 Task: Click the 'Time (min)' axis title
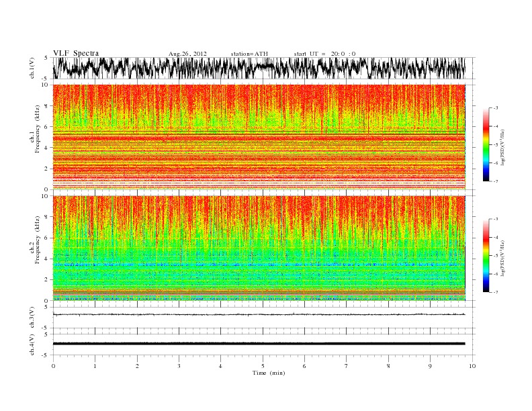269,373
